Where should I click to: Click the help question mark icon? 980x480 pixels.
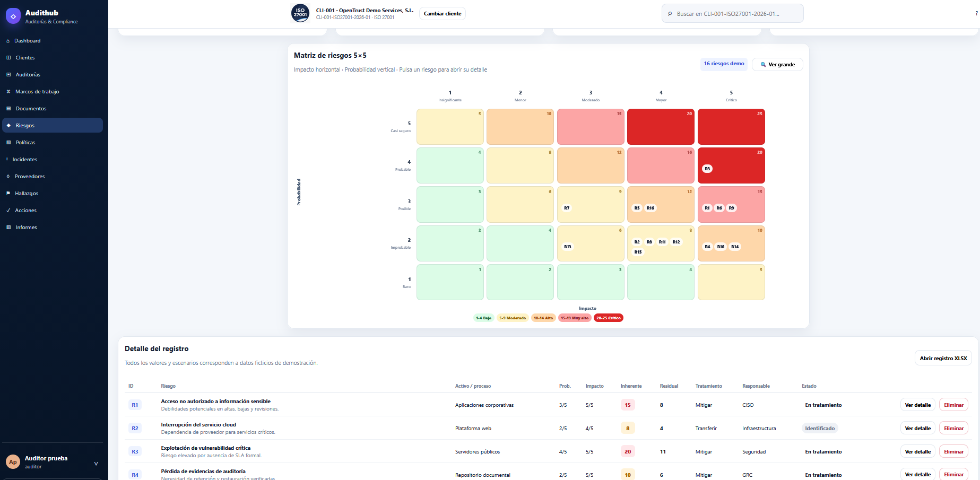click(976, 14)
